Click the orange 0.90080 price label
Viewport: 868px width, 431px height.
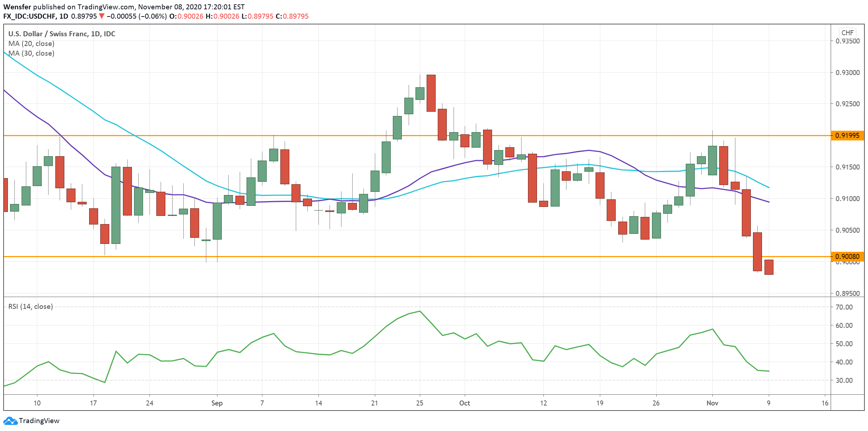coord(847,256)
